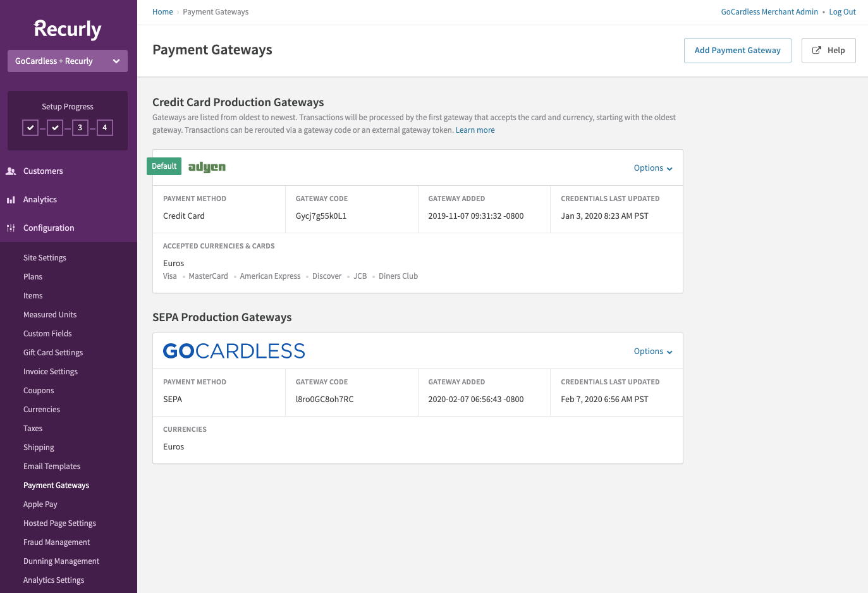This screenshot has height=593, width=868.
Task: Click the Analytics bar chart icon
Action: coord(11,200)
